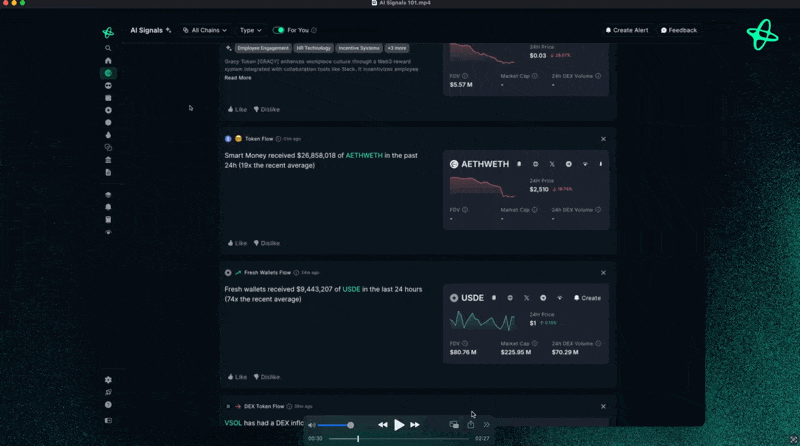Click the globe website icon on USDE card
Image resolution: width=800 pixels, height=446 pixels.
[x=510, y=298]
